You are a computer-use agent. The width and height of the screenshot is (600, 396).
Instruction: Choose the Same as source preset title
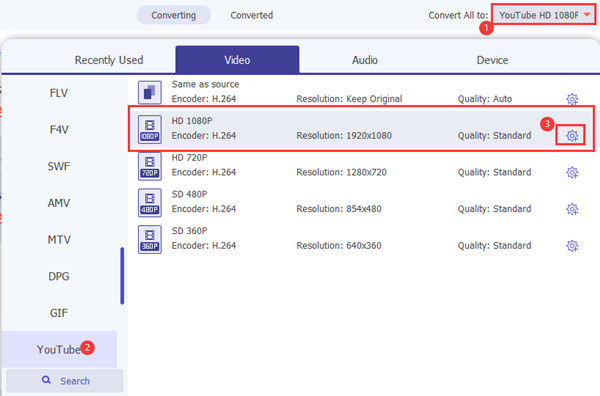(205, 84)
